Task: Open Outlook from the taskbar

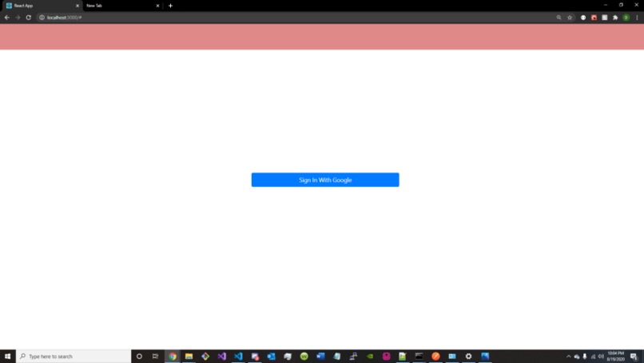Action: coord(271,356)
